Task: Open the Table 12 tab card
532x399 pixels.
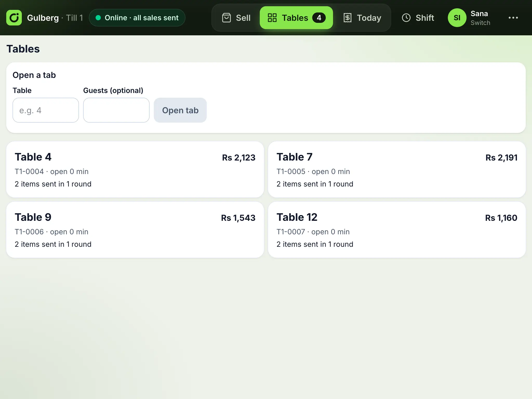Action: [x=397, y=230]
